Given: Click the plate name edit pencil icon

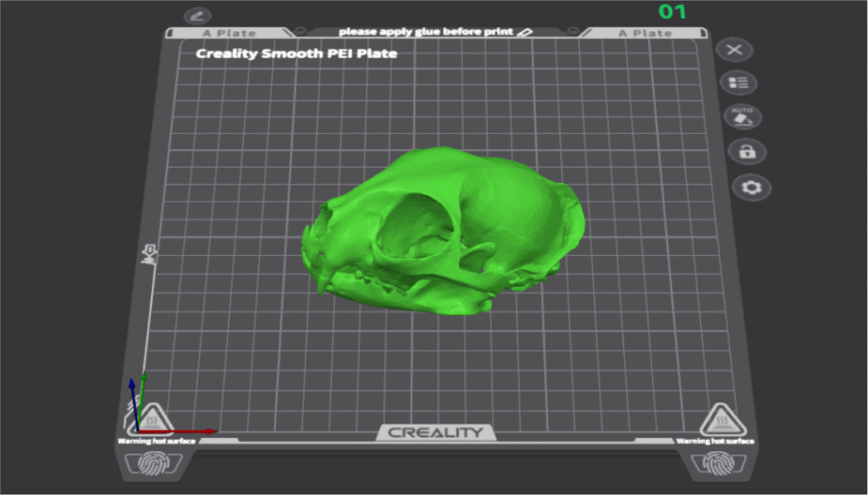Looking at the screenshot, I should tap(198, 16).
